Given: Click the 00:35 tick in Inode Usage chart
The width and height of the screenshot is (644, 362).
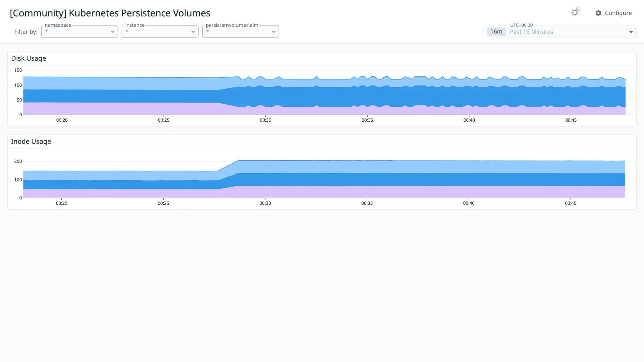Looking at the screenshot, I should click(367, 203).
